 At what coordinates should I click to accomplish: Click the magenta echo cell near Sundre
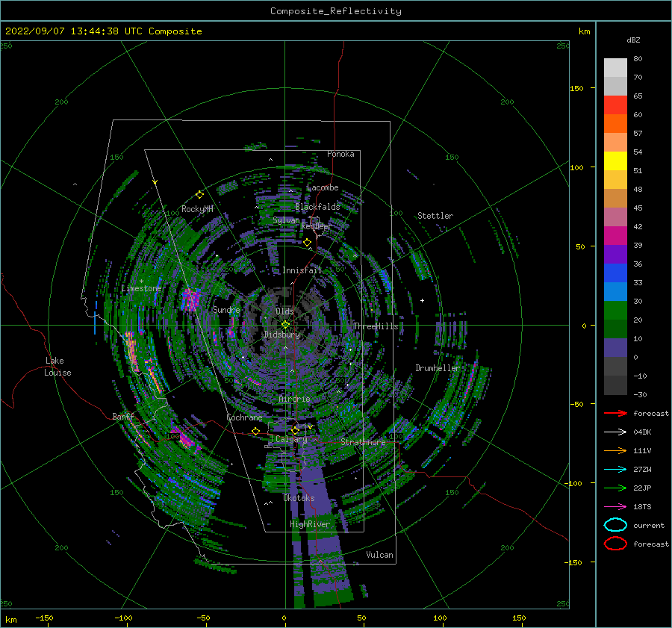190,299
